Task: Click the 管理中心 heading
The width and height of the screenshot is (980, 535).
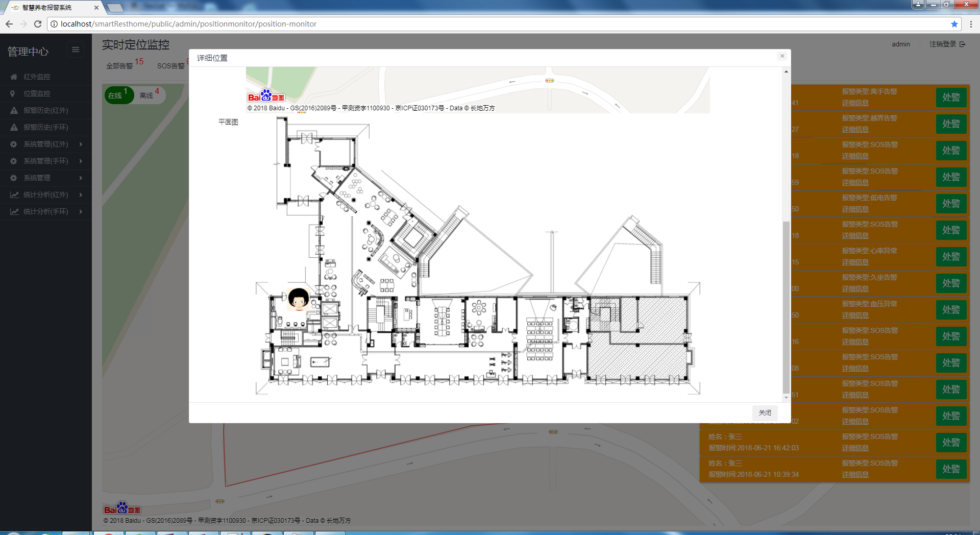Action: pos(28,52)
